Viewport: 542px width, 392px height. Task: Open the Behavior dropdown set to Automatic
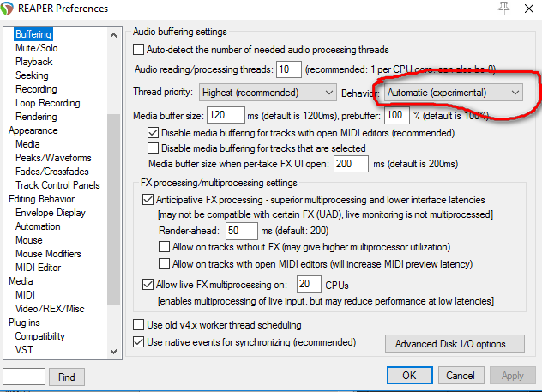point(453,93)
